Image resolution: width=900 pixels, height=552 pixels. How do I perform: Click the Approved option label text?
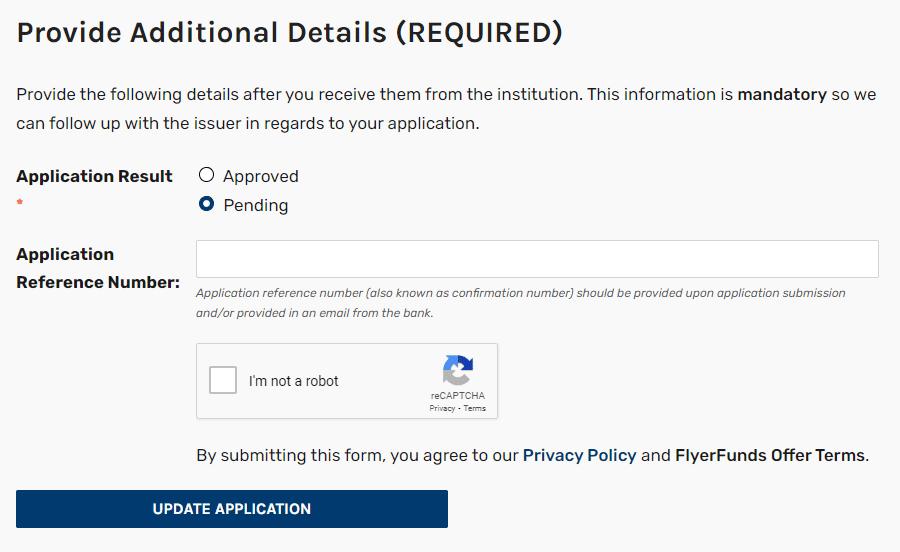click(x=261, y=176)
